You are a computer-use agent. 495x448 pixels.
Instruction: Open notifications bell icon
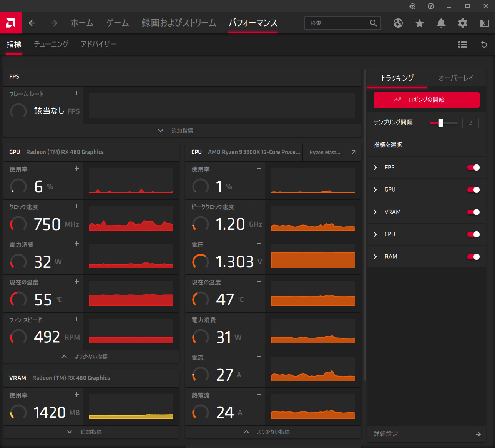(441, 23)
